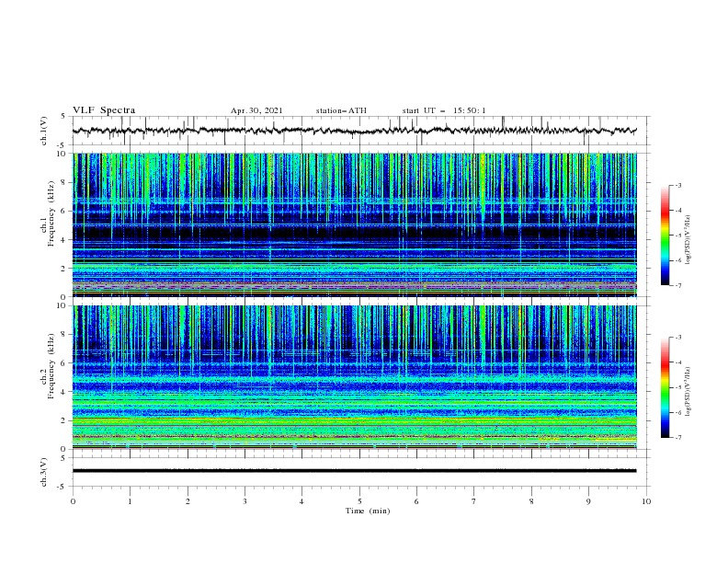The width and height of the screenshot is (728, 563).
Task: Click the "-7" tick on ch.2 colorbar
Action: (x=678, y=438)
